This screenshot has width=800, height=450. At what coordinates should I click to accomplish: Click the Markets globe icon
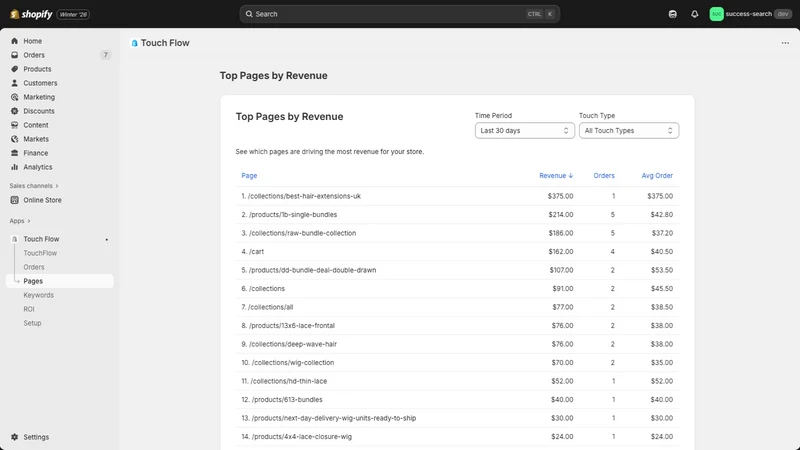point(14,139)
